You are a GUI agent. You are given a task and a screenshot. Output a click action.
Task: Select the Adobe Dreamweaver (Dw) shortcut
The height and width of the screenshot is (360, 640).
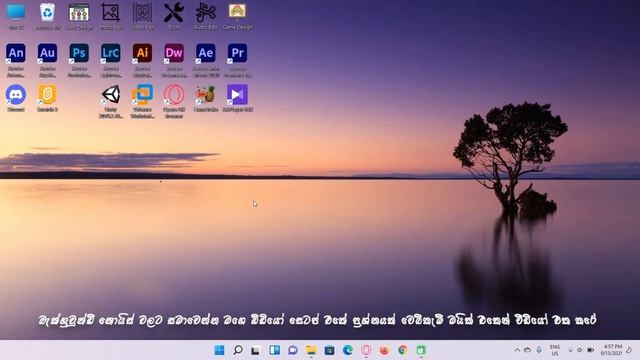point(174,60)
